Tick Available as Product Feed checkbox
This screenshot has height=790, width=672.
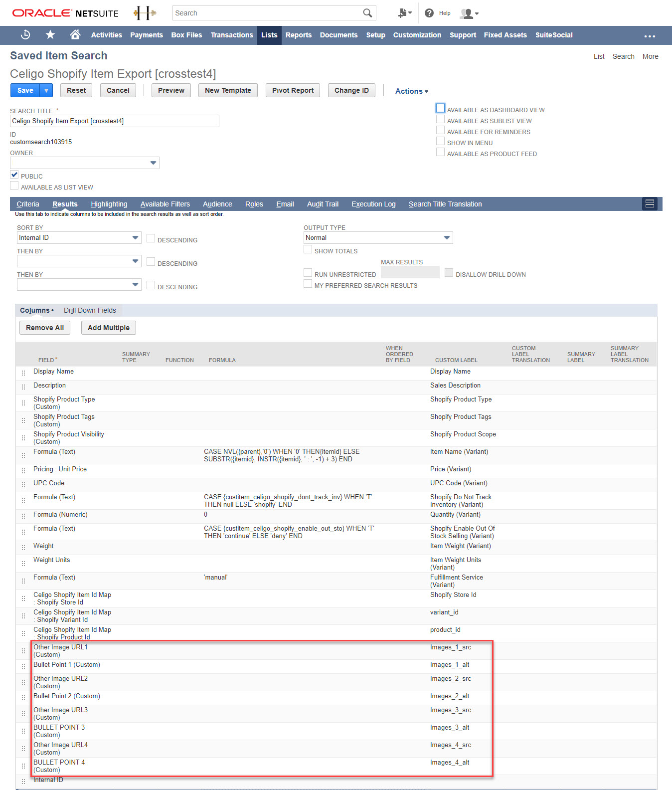click(x=440, y=152)
